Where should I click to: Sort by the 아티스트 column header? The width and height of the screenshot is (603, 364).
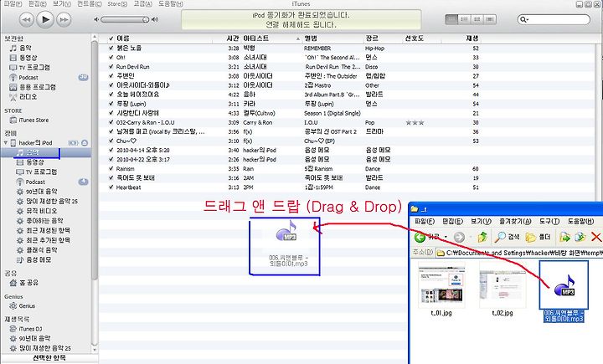[271, 38]
